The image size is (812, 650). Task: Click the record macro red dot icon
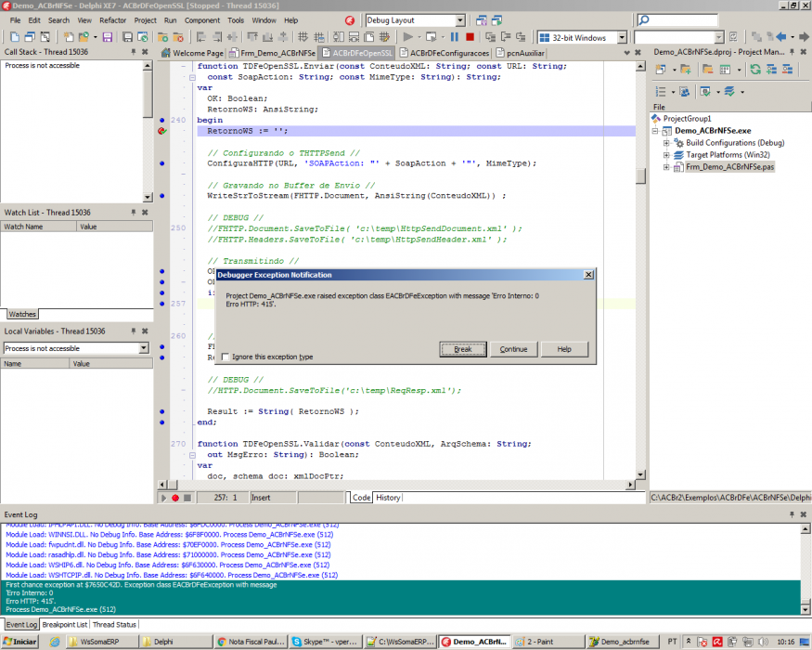[x=175, y=498]
